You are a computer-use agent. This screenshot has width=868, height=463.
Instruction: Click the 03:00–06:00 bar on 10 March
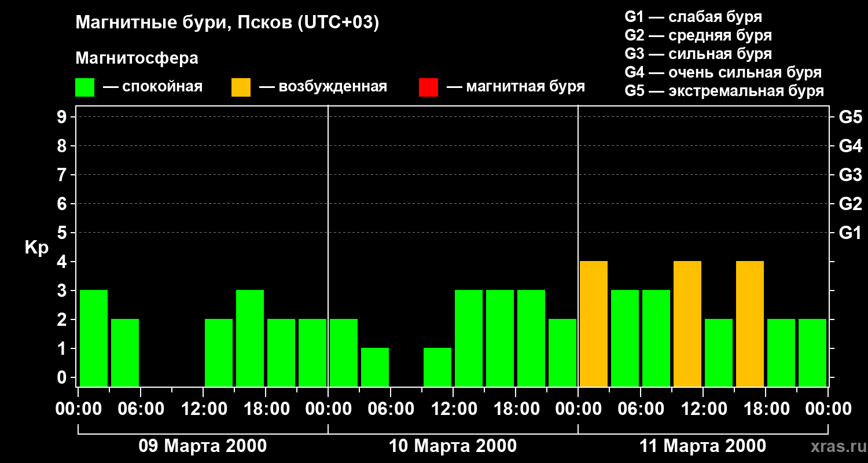pyautogui.click(x=375, y=368)
